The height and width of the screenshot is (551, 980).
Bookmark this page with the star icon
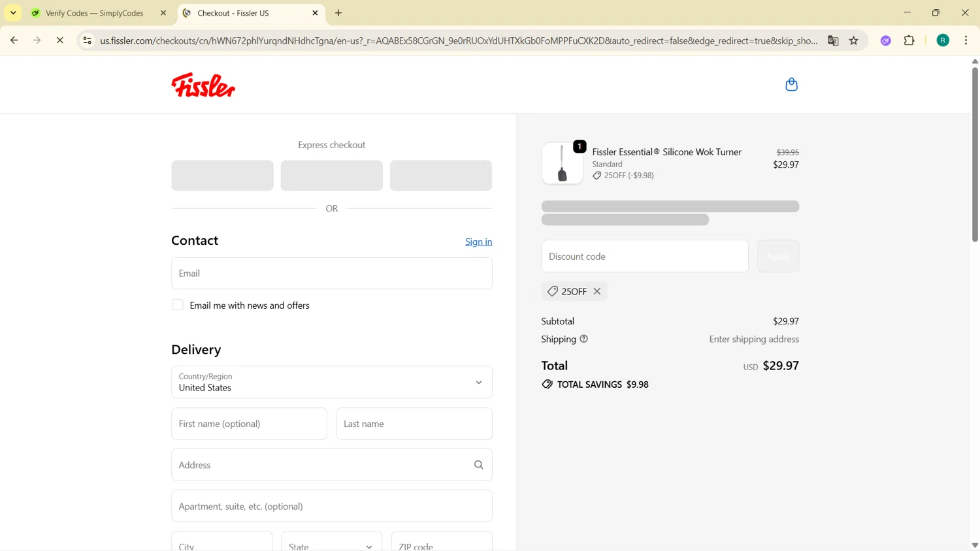(x=854, y=40)
